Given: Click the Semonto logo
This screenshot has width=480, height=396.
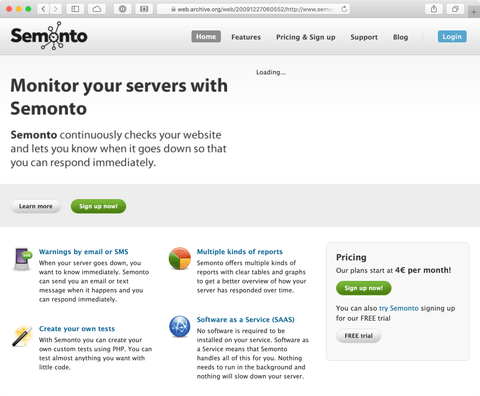Looking at the screenshot, I should click(49, 36).
